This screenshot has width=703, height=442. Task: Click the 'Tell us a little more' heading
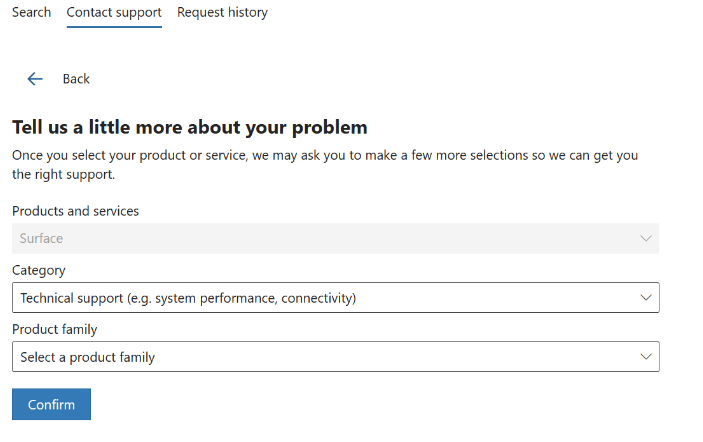click(x=190, y=127)
